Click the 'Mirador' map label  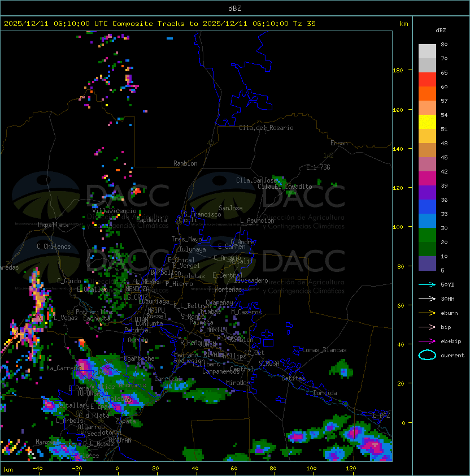pyautogui.click(x=238, y=383)
